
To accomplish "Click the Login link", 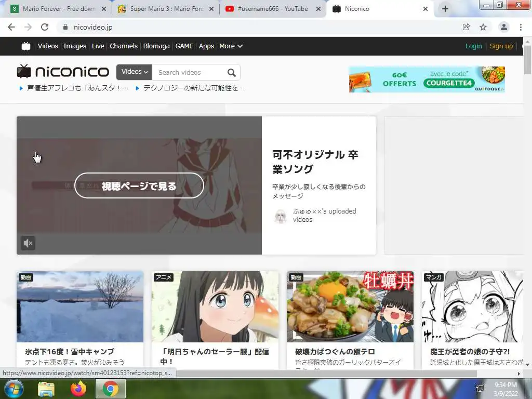I will pyautogui.click(x=474, y=46).
